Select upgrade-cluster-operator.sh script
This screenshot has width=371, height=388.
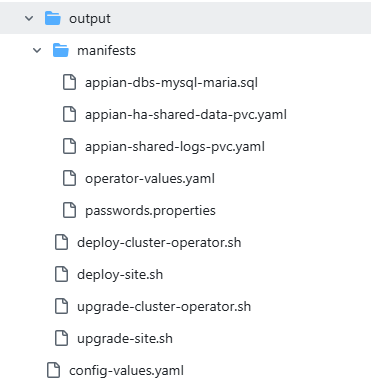[164, 307]
